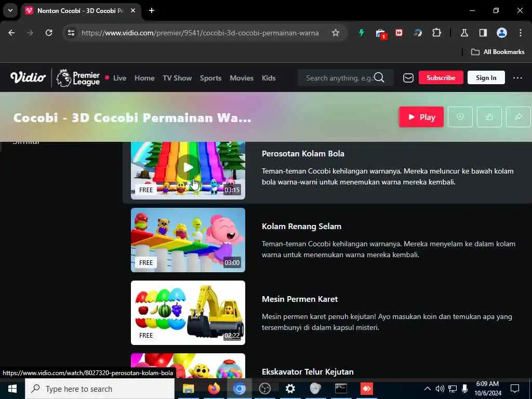532x399 pixels.
Task: Open the inbox envelope icon
Action: click(408, 78)
